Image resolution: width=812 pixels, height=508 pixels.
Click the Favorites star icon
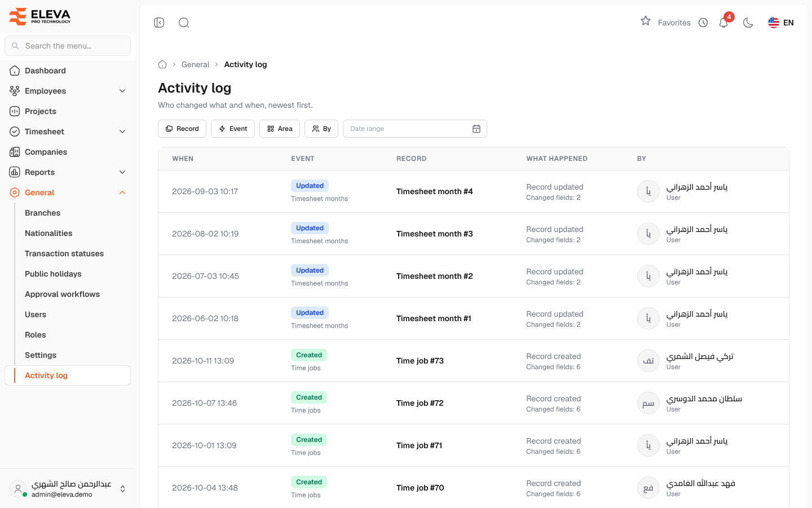click(x=646, y=21)
